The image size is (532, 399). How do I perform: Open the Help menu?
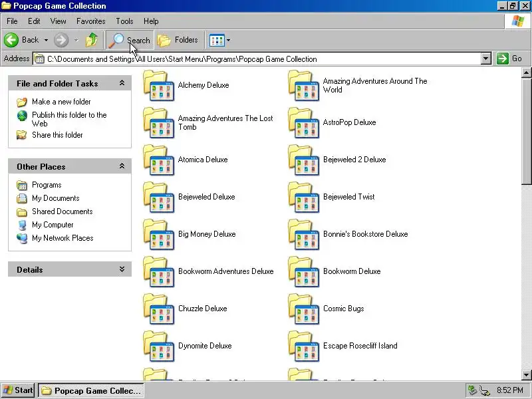pyautogui.click(x=151, y=21)
